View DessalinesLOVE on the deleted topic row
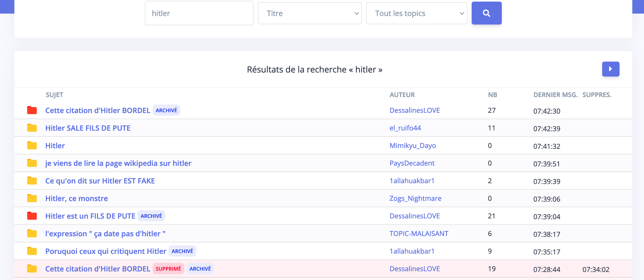This screenshot has height=280, width=644. 415,269
